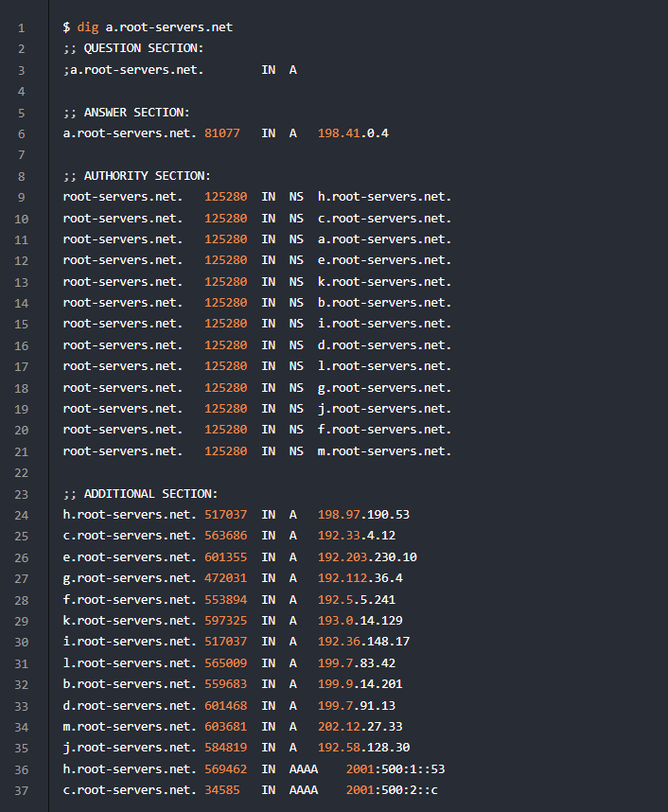Click TTL 565009 for l.root-servers.net.

coord(226,662)
